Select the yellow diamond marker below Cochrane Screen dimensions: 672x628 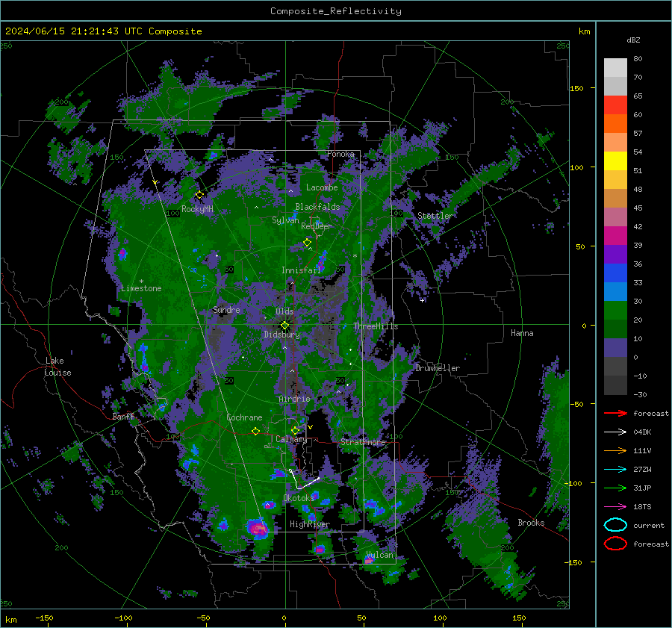[x=255, y=432]
